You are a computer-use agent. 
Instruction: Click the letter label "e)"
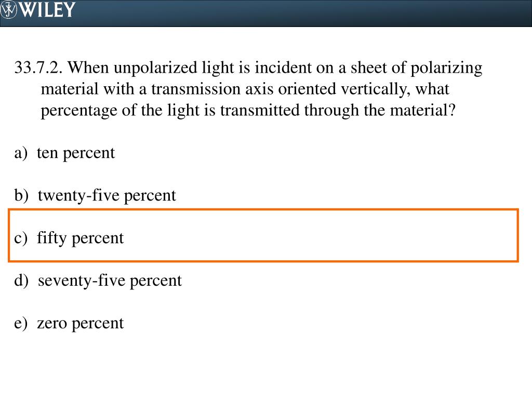[x=21, y=323]
